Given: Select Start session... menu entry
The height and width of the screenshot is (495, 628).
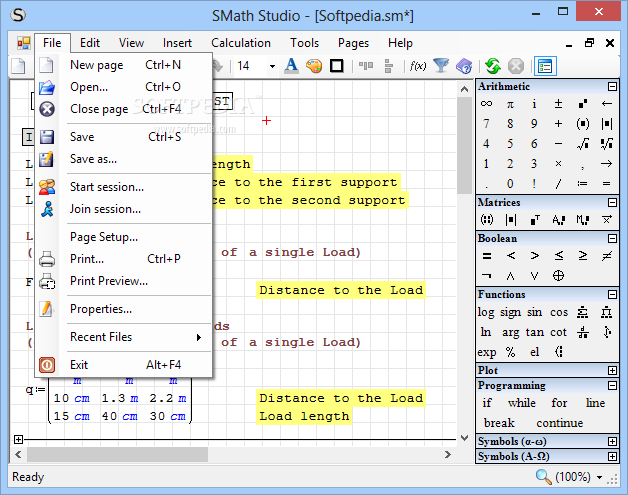Looking at the screenshot, I should (x=123, y=187).
